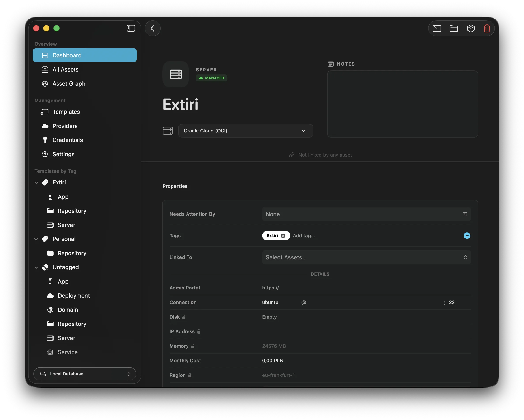The height and width of the screenshot is (420, 524).
Task: Click the Memory value 24576 MB
Action: pyautogui.click(x=274, y=346)
